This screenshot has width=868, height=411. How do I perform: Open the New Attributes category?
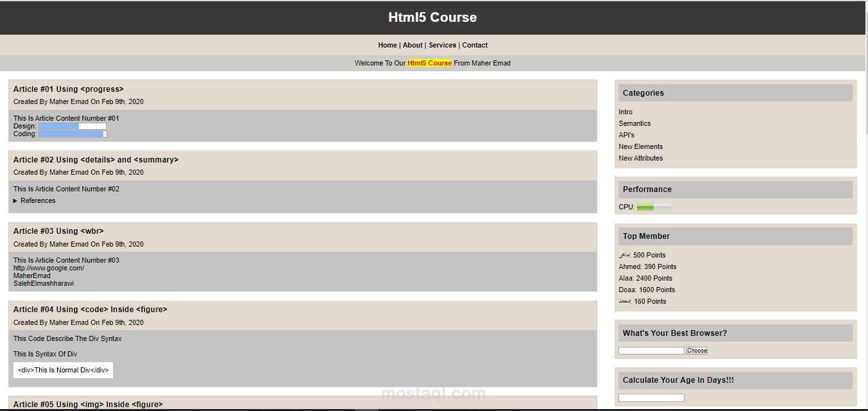click(x=640, y=158)
